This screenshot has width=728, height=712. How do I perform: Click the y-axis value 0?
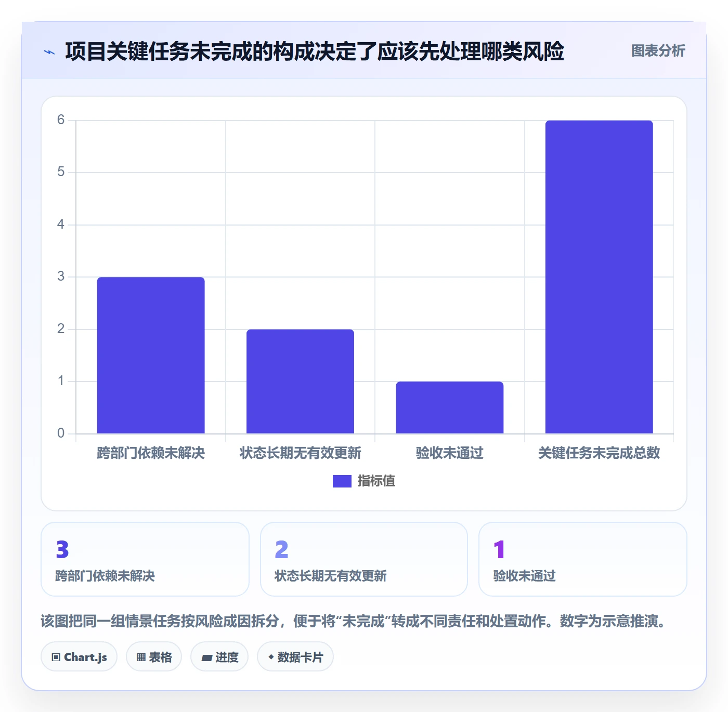point(61,433)
